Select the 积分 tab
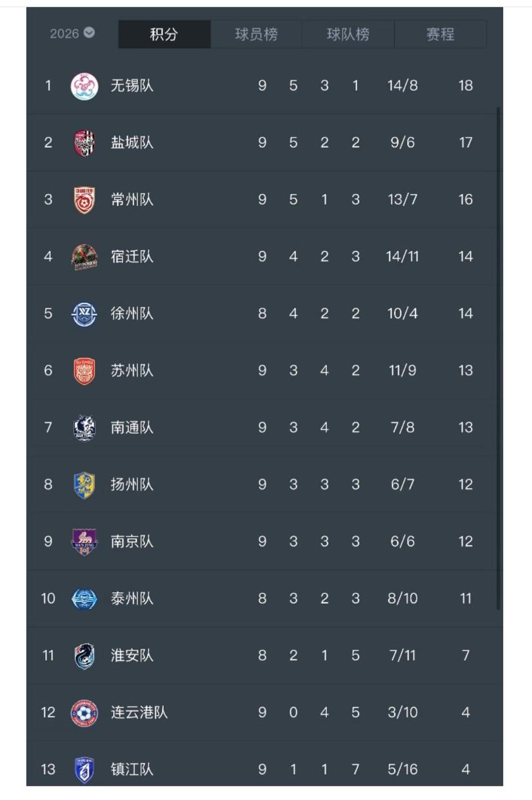Viewport: 532px width, 800px height. coord(164,35)
